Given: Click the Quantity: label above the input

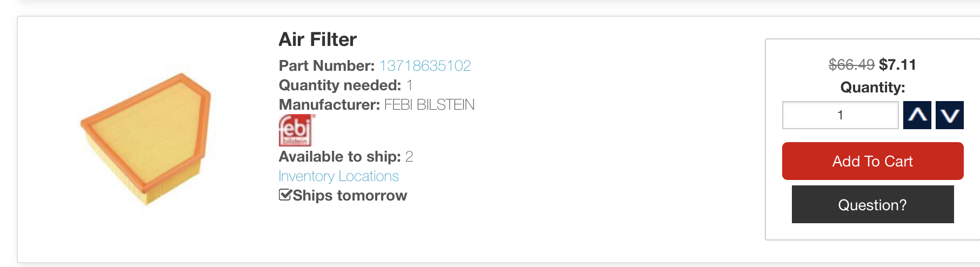Looking at the screenshot, I should 872,88.
